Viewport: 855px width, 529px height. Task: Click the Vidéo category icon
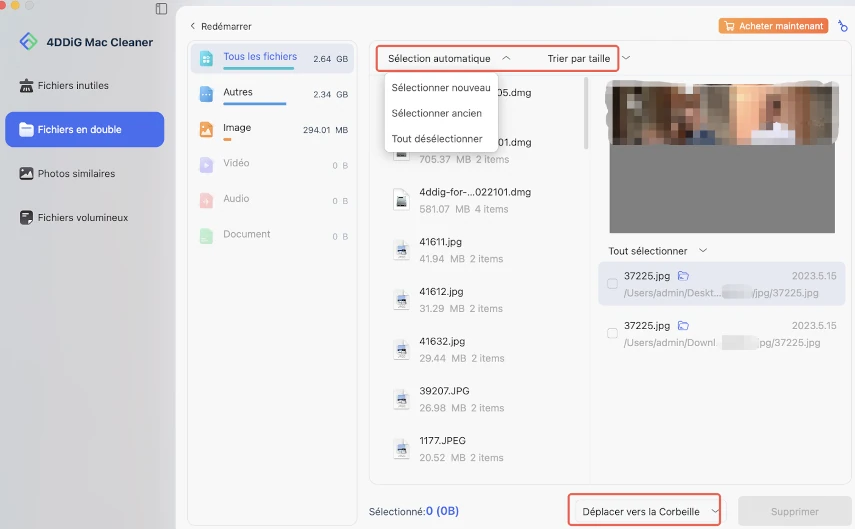206,165
